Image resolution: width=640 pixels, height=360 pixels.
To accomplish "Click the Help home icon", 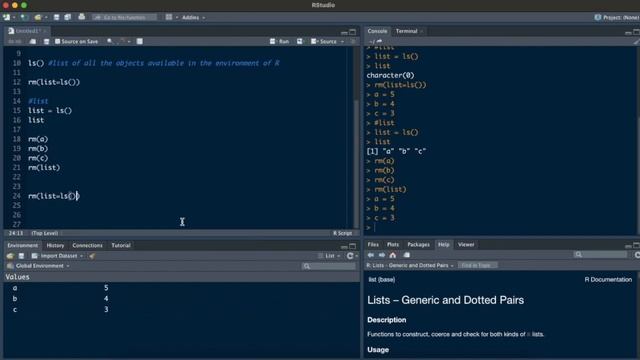I will pyautogui.click(x=393, y=255).
